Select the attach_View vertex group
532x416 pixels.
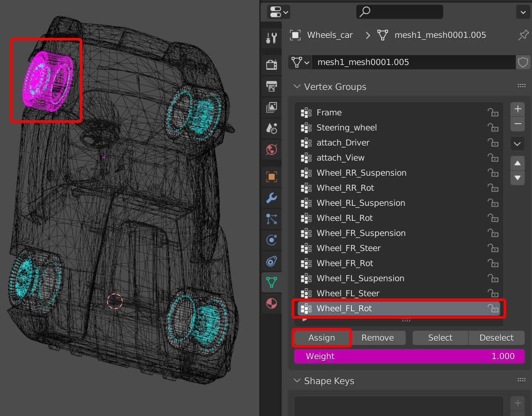click(398, 158)
